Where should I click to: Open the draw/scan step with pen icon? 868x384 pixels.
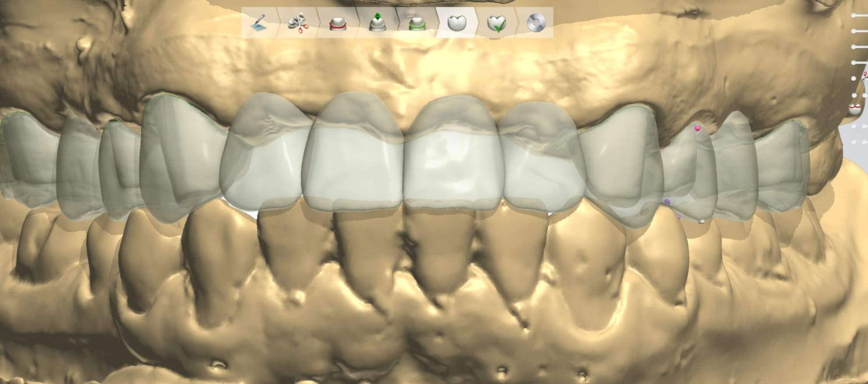click(x=258, y=22)
